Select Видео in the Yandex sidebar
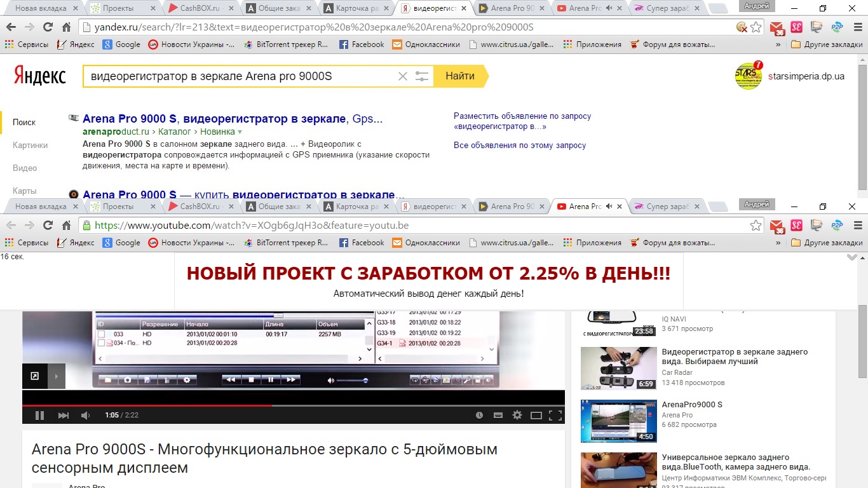Viewport: 868px width, 488px height. tap(25, 168)
